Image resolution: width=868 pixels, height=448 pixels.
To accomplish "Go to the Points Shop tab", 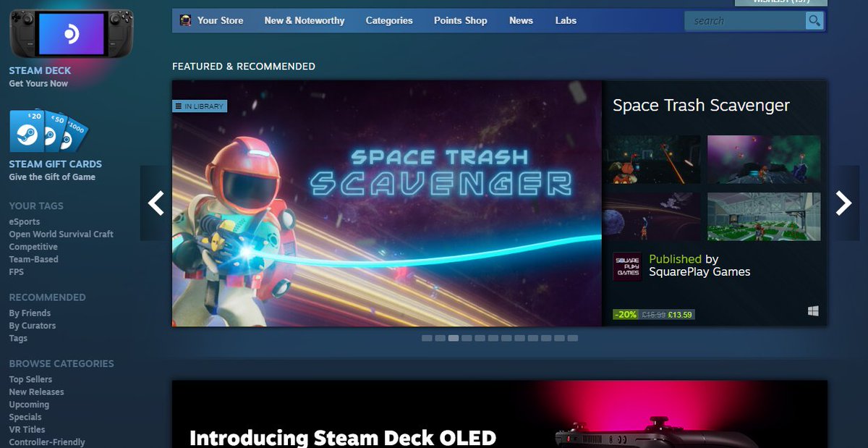I will tap(460, 20).
